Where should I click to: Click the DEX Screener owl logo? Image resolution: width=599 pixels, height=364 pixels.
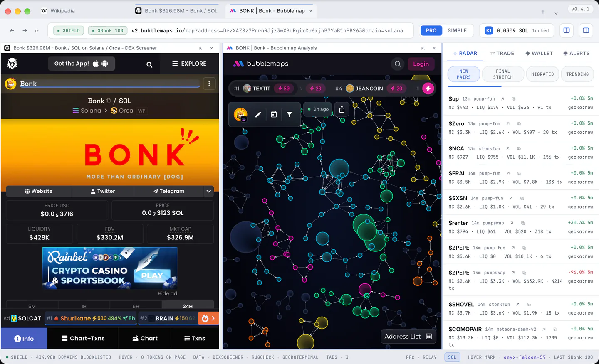click(12, 64)
